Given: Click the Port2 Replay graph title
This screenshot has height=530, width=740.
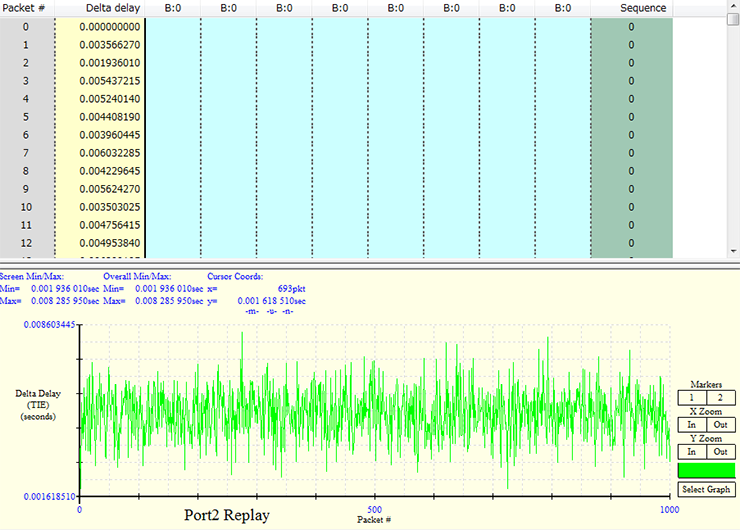Looking at the screenshot, I should [227, 515].
